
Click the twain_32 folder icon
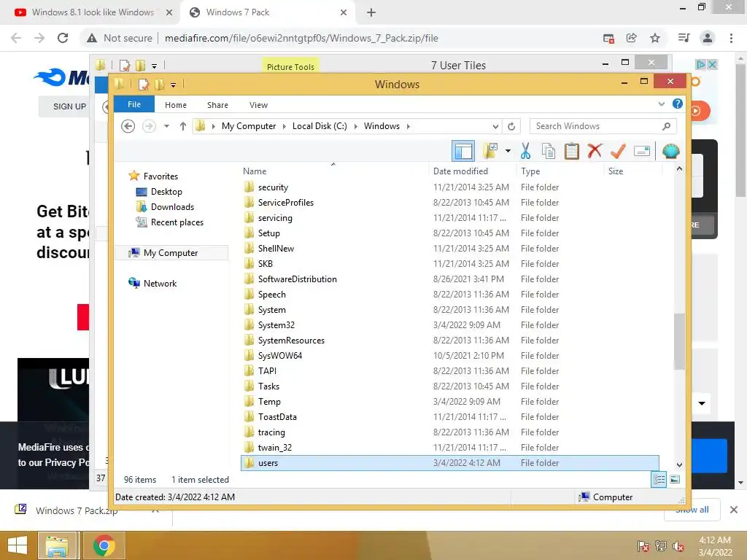click(249, 447)
